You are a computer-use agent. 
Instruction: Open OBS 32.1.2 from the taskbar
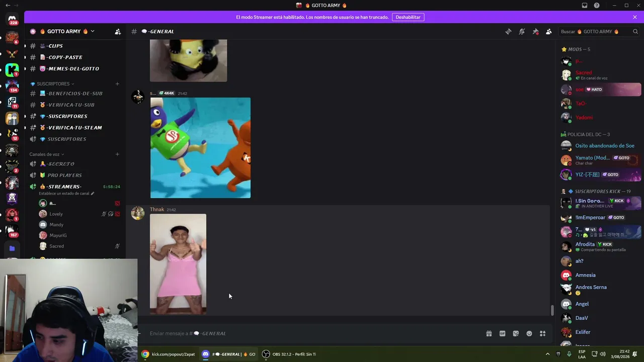[x=289, y=354]
